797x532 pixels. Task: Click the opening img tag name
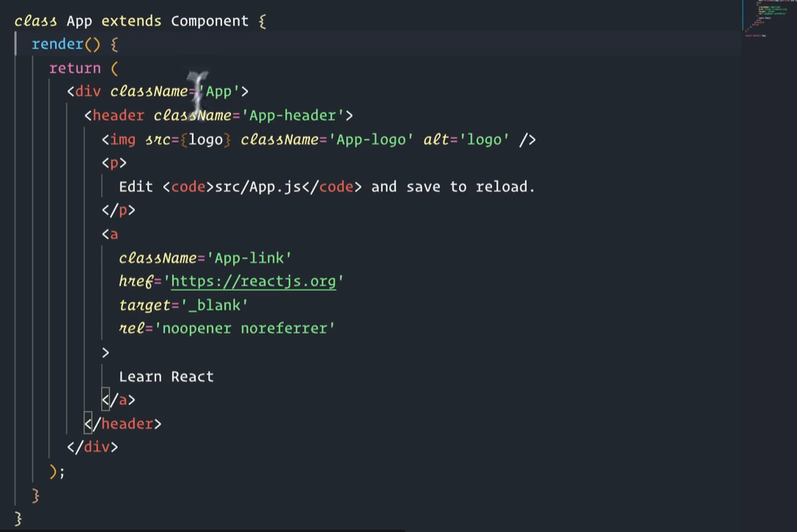pyautogui.click(x=122, y=139)
